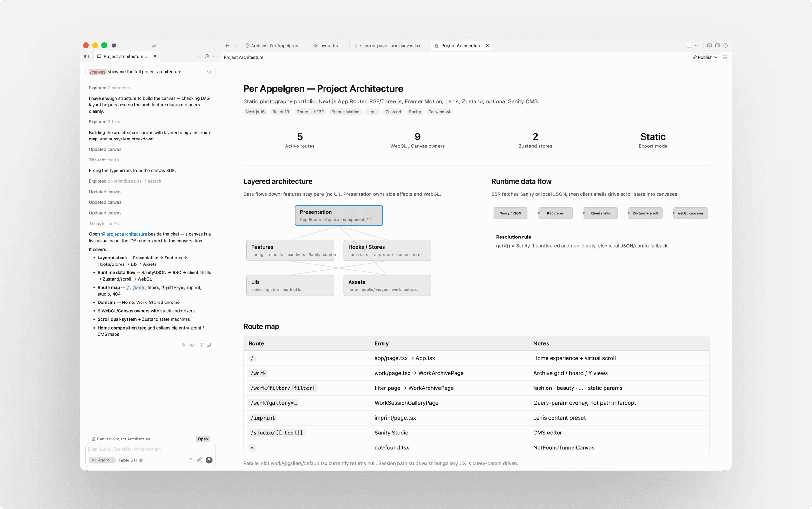812x509 pixels.
Task: Close the Project Architecture editor tab
Action: 487,45
